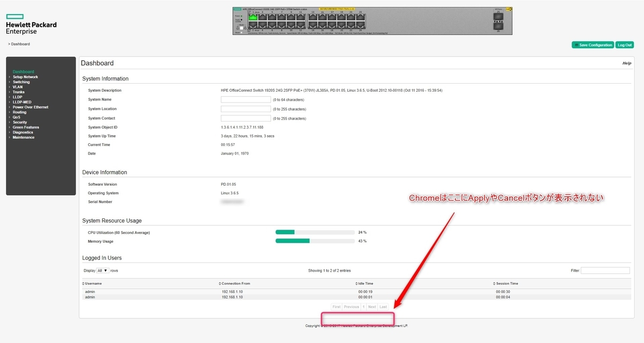The image size is (644, 343).
Task: Select the session time cell 00:00:04
Action: (503, 297)
